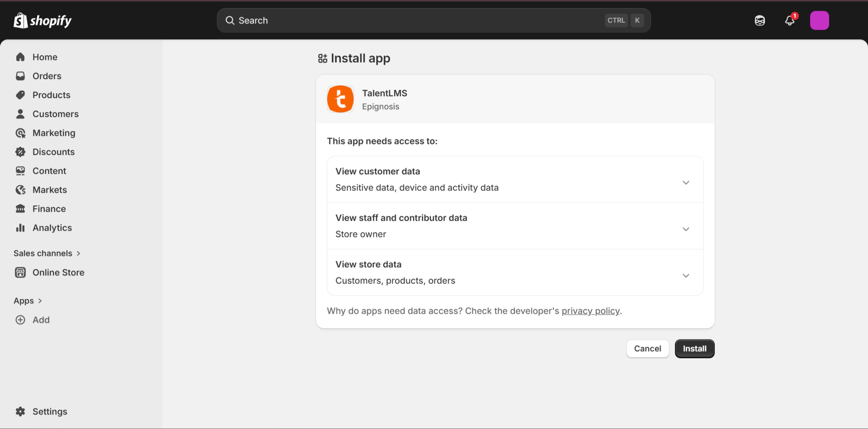This screenshot has width=868, height=429.
Task: Click 'Store owner' text
Action: tap(361, 234)
